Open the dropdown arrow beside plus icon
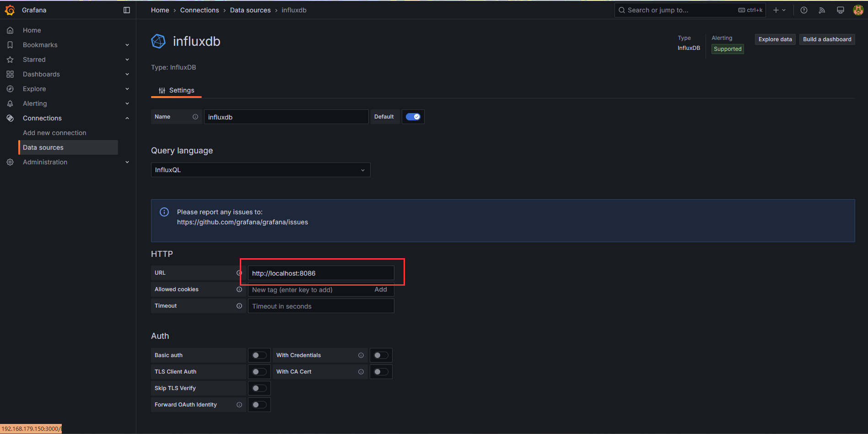The width and height of the screenshot is (868, 434). [784, 10]
